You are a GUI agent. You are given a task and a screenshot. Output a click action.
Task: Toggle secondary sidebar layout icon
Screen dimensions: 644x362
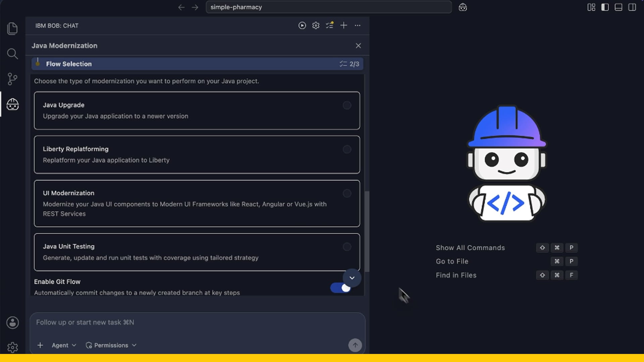(632, 7)
